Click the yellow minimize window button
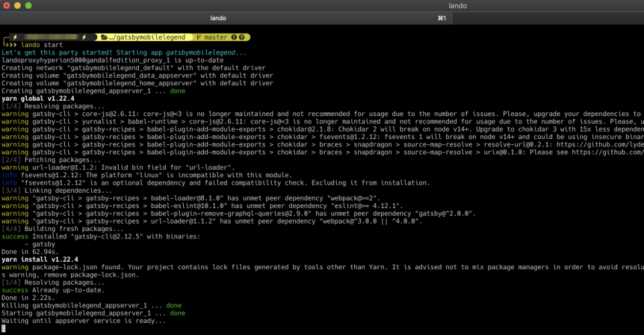This screenshot has height=335, width=644. [x=17, y=5]
